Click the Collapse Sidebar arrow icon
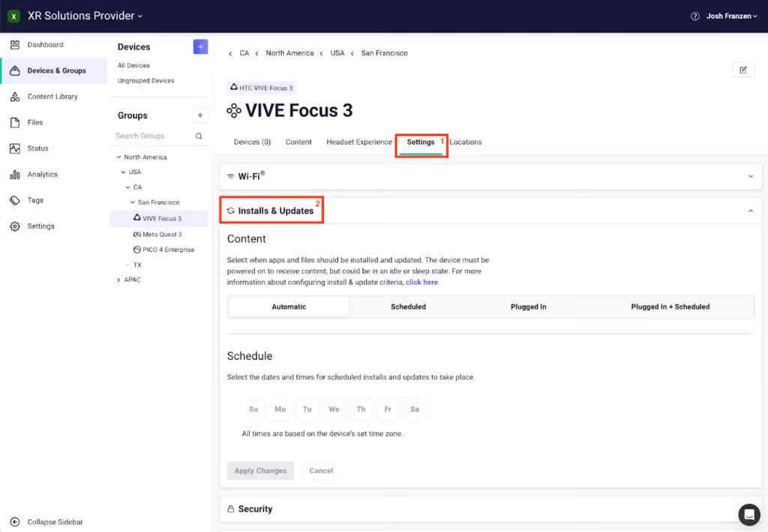Image resolution: width=768 pixels, height=532 pixels. click(x=15, y=522)
